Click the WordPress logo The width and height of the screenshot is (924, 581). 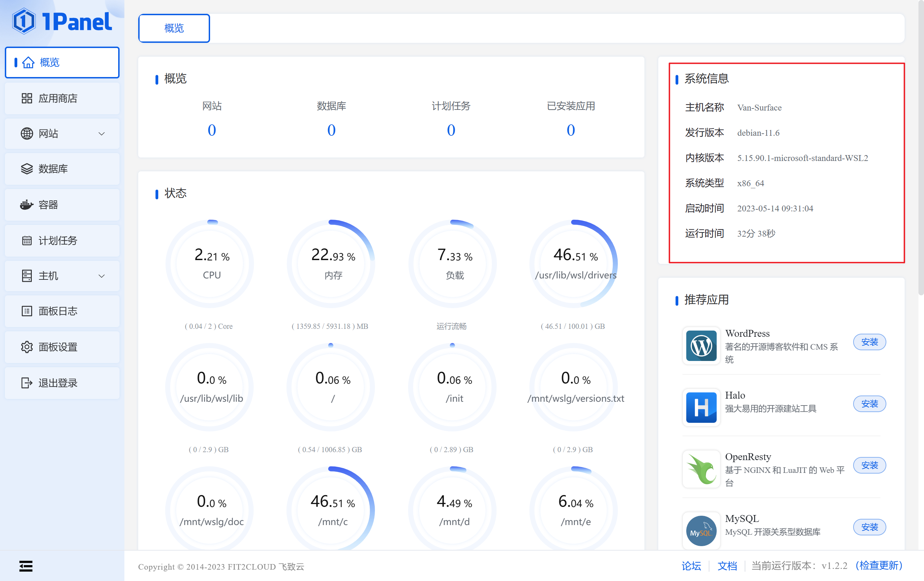click(701, 346)
